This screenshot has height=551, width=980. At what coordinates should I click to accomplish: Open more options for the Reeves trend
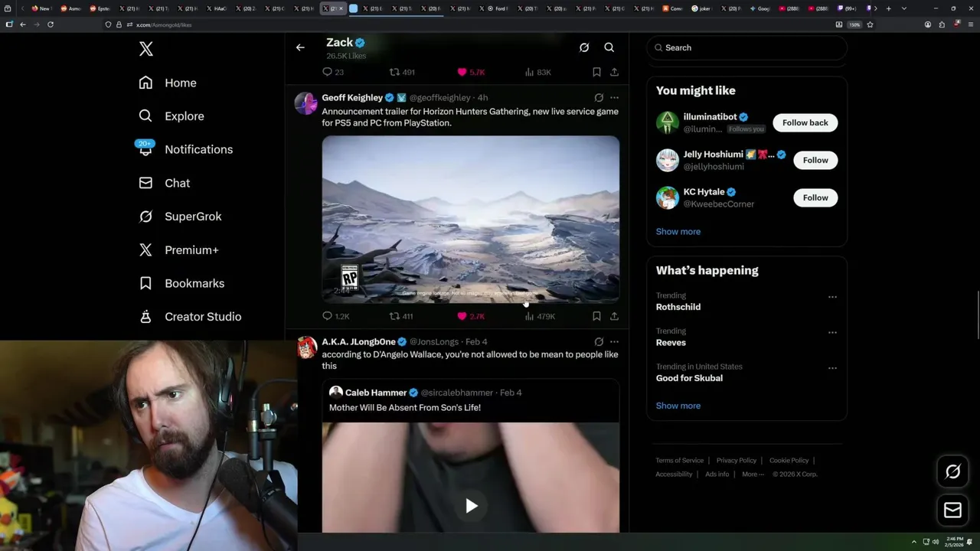click(x=832, y=332)
